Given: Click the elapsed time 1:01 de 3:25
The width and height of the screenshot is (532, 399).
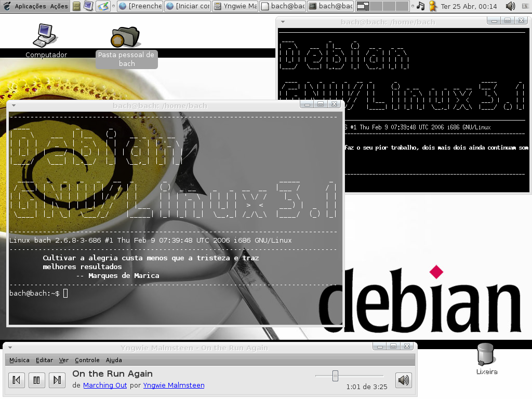Looking at the screenshot, I should click(366, 387).
